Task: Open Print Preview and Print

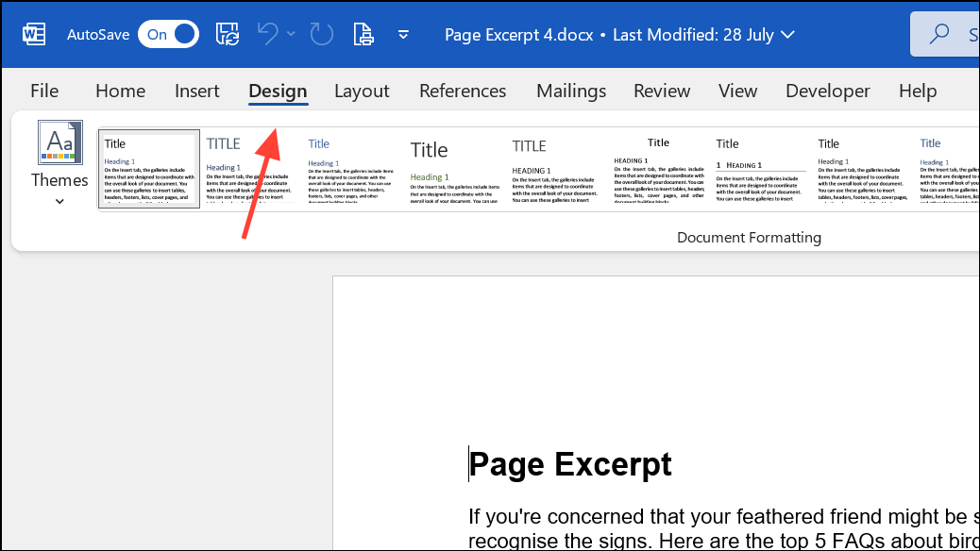Action: click(x=363, y=33)
